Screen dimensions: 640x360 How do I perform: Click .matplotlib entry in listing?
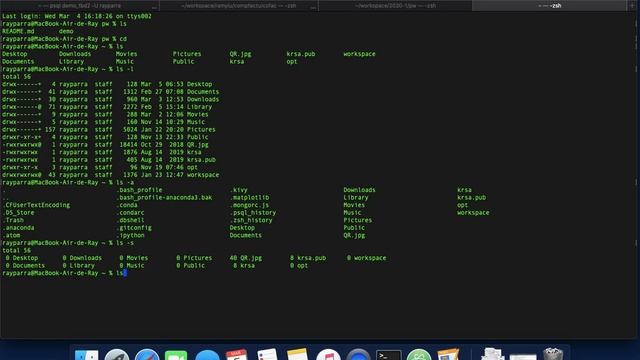pos(249,198)
